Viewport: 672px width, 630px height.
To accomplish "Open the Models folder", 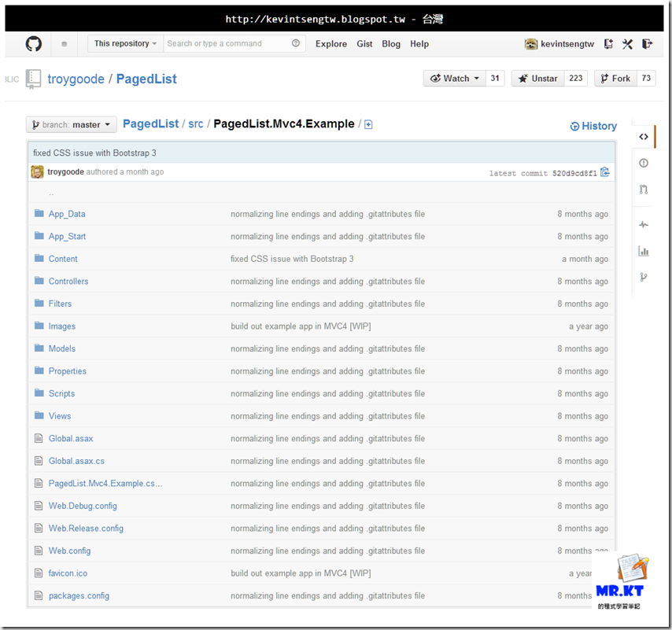I will coord(61,348).
